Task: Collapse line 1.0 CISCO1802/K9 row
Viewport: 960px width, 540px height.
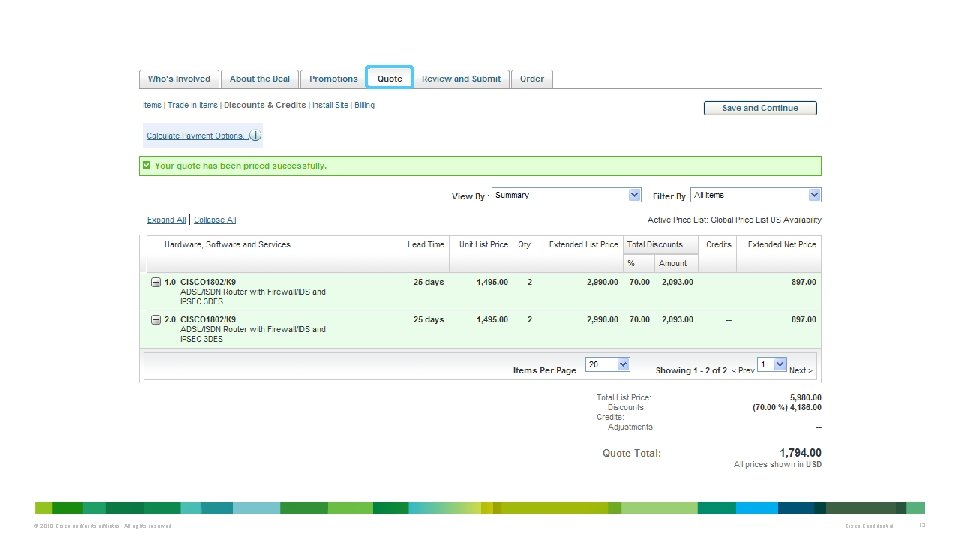Action: [156, 282]
